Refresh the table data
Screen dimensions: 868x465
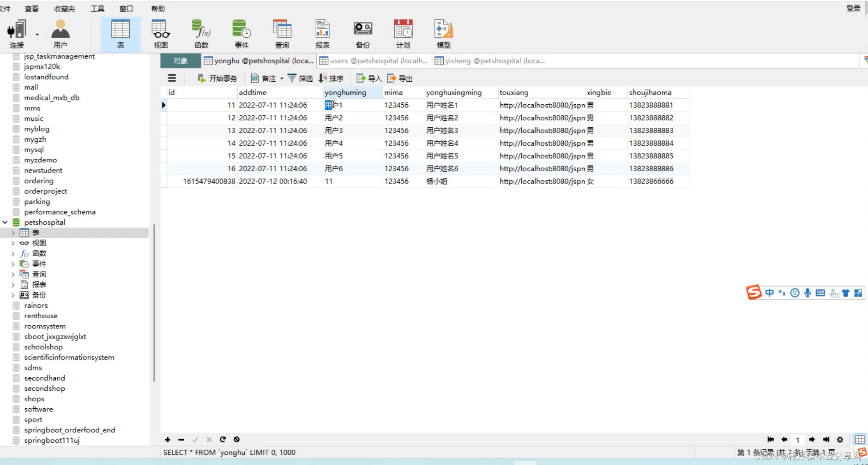(x=223, y=440)
